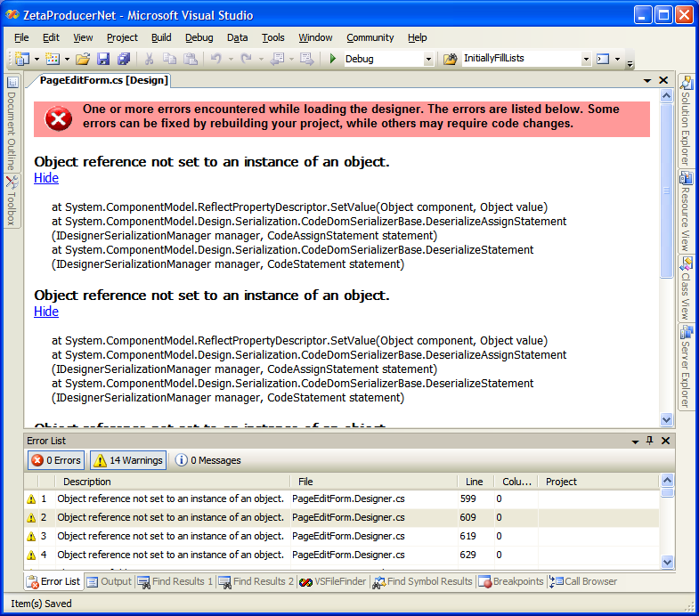This screenshot has width=699, height=616.
Task: Close the PageEditForm.cs design document
Action: coord(663,80)
